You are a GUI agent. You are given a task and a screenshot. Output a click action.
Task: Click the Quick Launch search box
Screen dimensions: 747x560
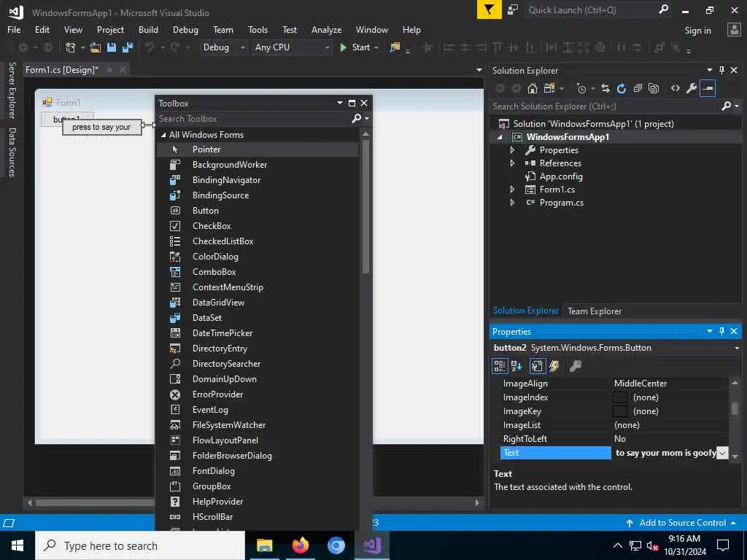pyautogui.click(x=593, y=10)
